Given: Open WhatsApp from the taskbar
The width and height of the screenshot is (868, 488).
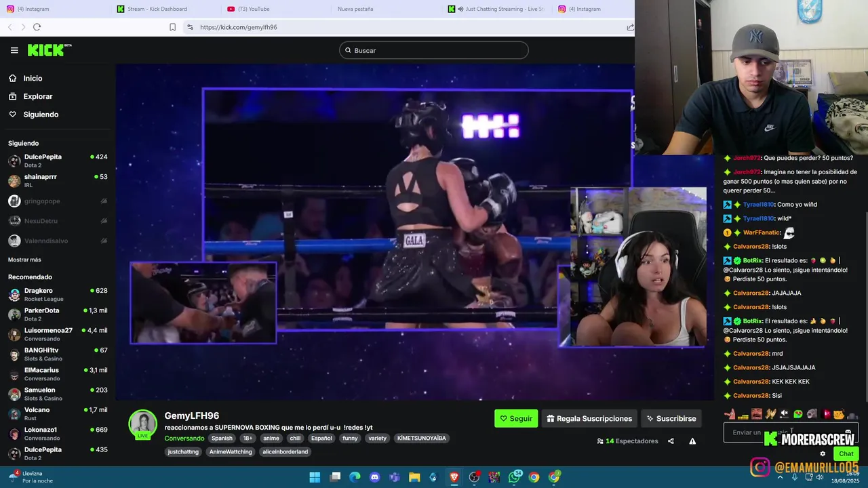Looking at the screenshot, I should [x=514, y=477].
